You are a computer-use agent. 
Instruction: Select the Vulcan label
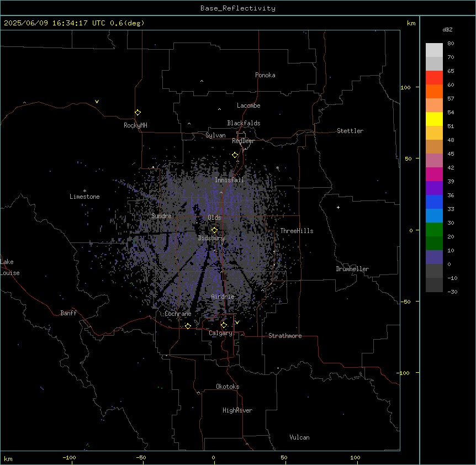[299, 437]
